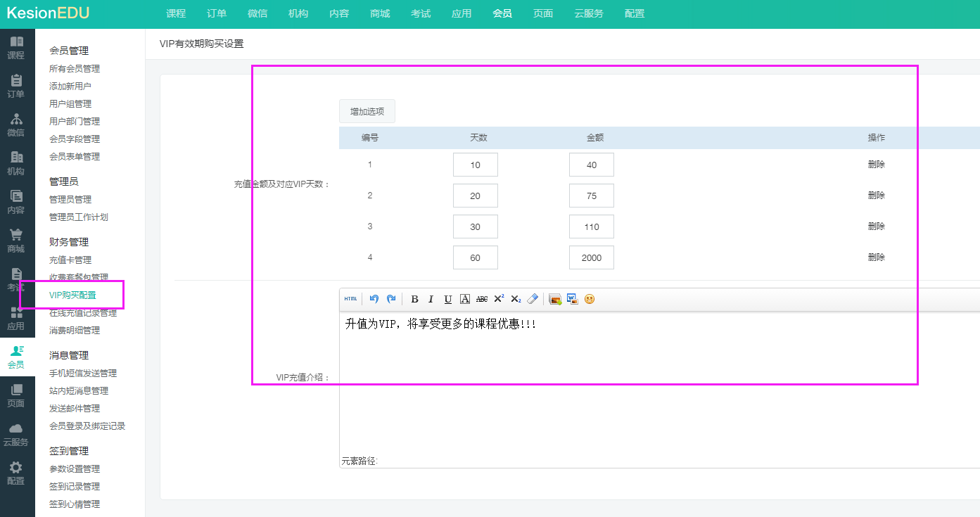
Task: Click the 天数 field in row 1
Action: 476,165
